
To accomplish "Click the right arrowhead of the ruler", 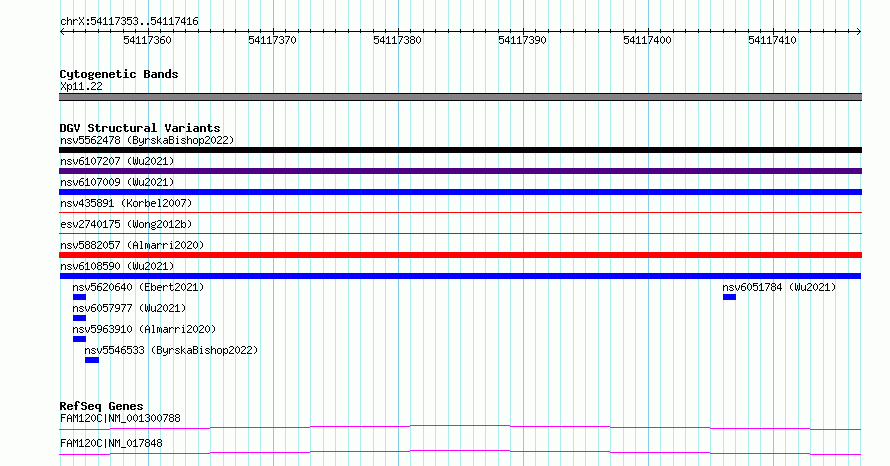I will click(x=859, y=32).
